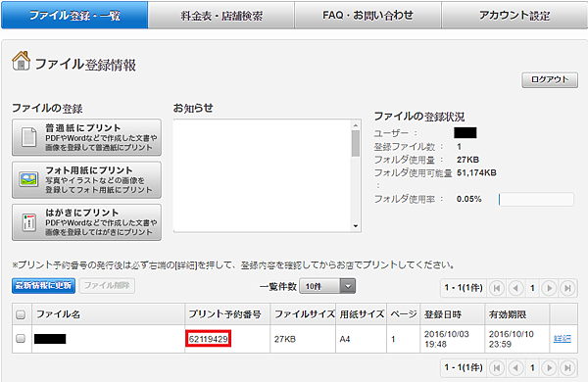Screen dimensions: 588x382
Task: Click the 51,174KB available folder capacity value
Action: [476, 172]
